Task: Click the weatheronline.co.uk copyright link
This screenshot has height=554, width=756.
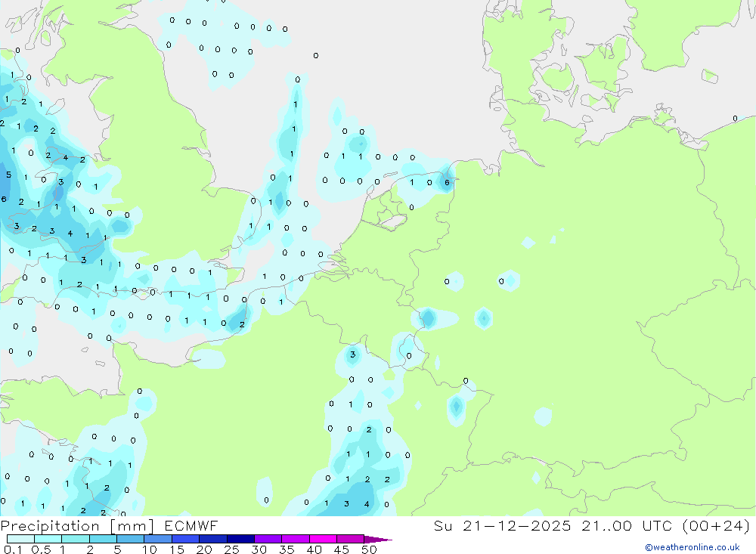Action: [692, 547]
